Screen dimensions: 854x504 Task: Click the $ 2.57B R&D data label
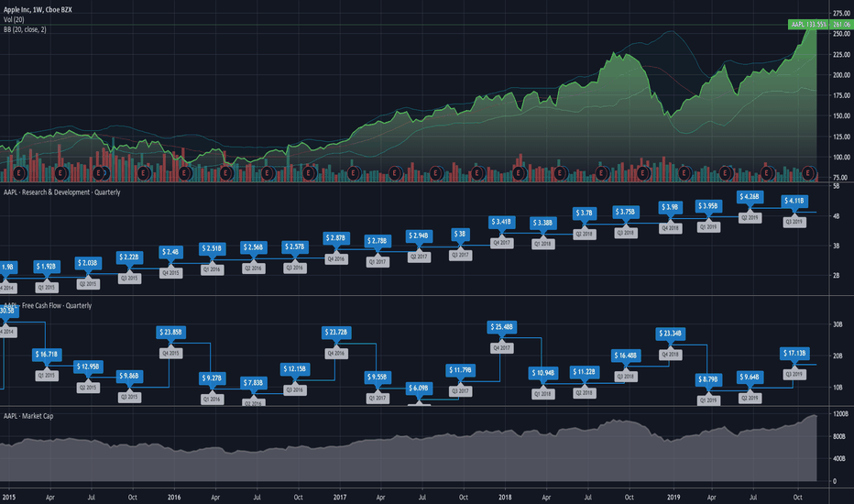click(295, 247)
